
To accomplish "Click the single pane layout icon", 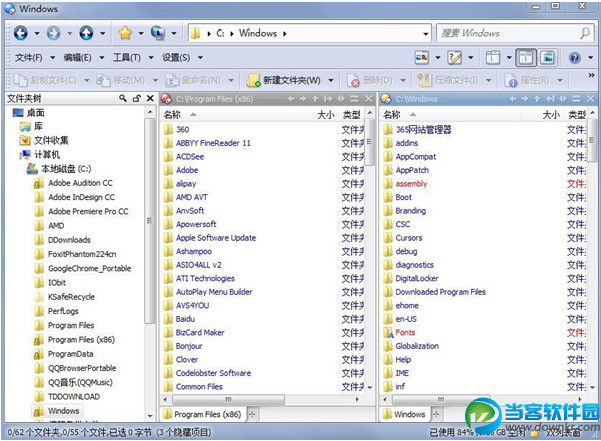I will coord(493,58).
